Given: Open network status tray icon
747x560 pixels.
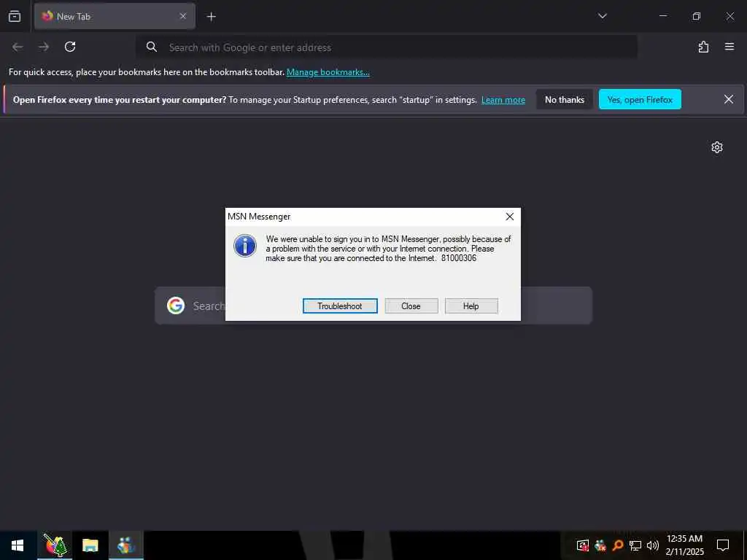Looking at the screenshot, I should tap(635, 545).
